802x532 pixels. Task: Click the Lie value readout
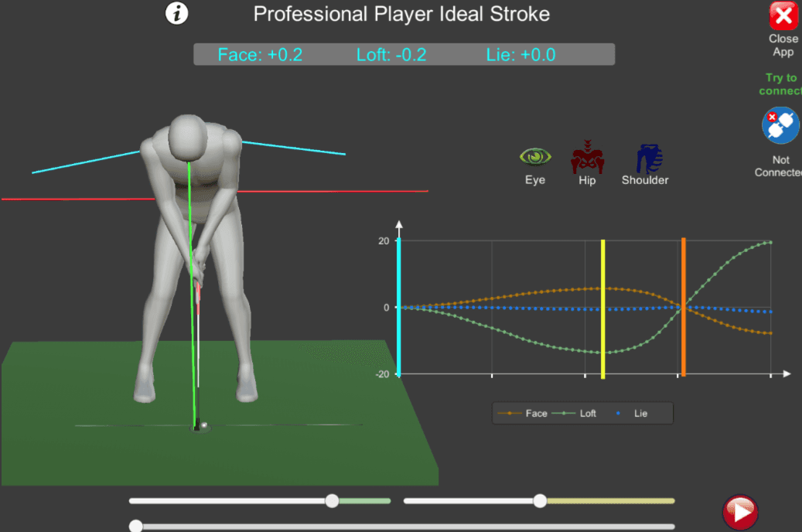point(520,55)
